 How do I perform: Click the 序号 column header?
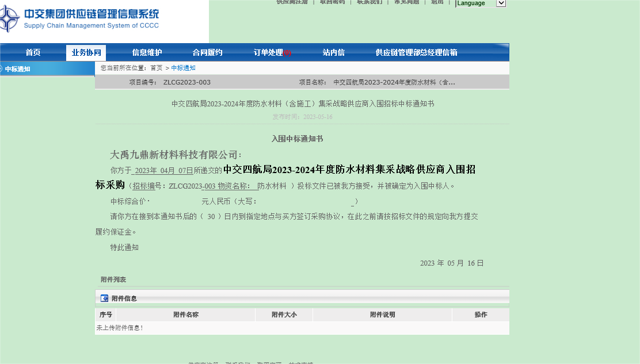[106, 315]
